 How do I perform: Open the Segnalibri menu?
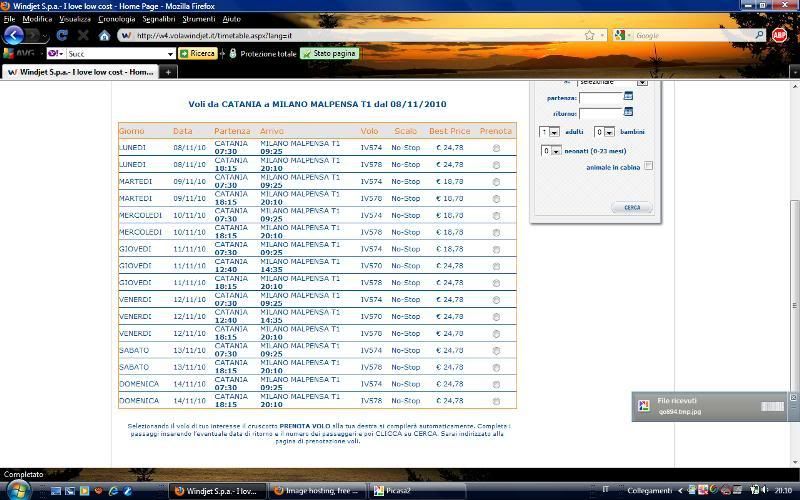(158, 19)
